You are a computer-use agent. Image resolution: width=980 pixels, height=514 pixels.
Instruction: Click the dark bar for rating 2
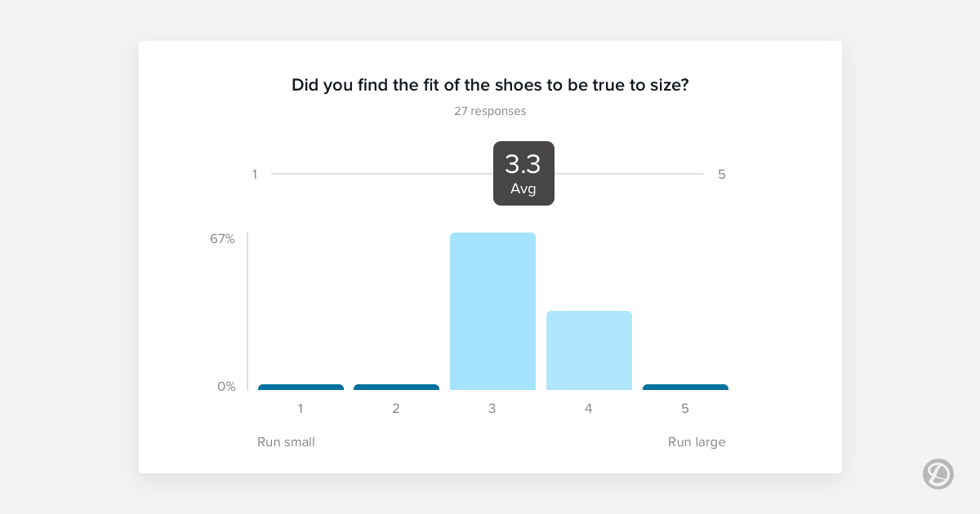pyautogui.click(x=396, y=388)
